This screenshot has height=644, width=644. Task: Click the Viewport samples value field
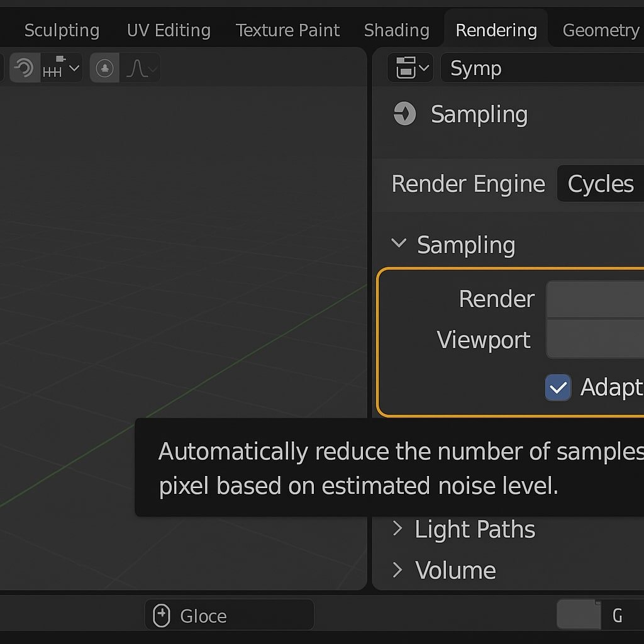point(595,339)
